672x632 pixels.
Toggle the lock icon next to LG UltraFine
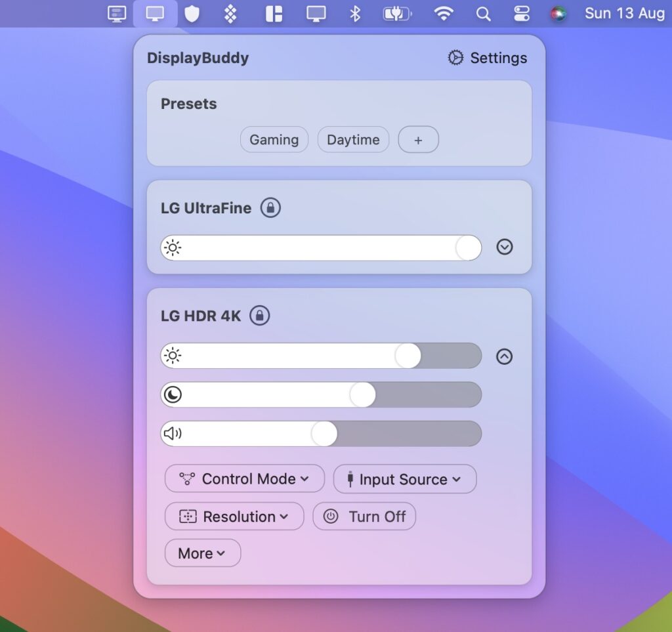[272, 207]
